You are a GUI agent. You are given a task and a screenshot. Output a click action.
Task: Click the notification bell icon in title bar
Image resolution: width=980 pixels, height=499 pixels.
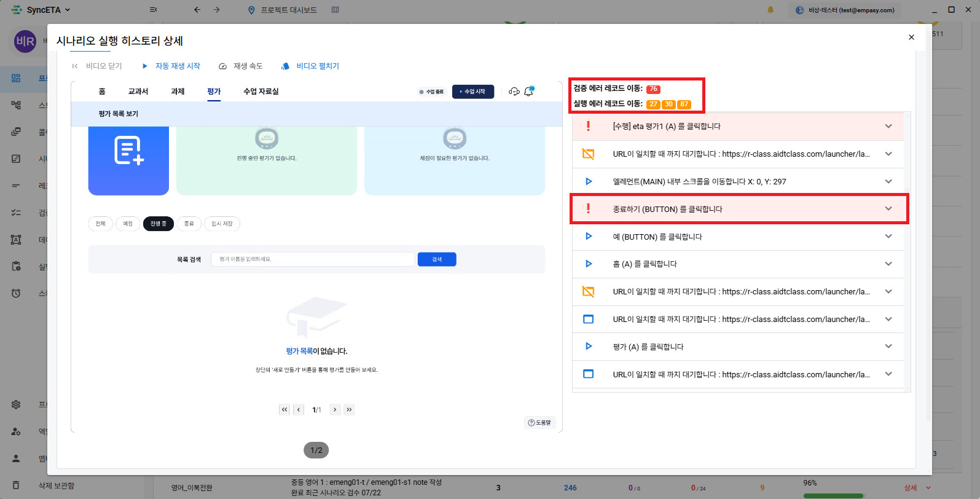point(770,10)
